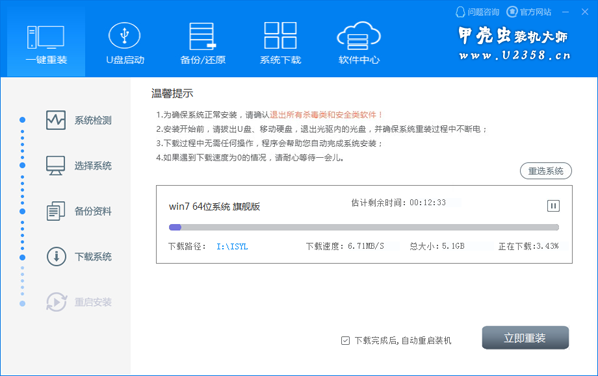Click the 备份资料 documents icon

56,211
